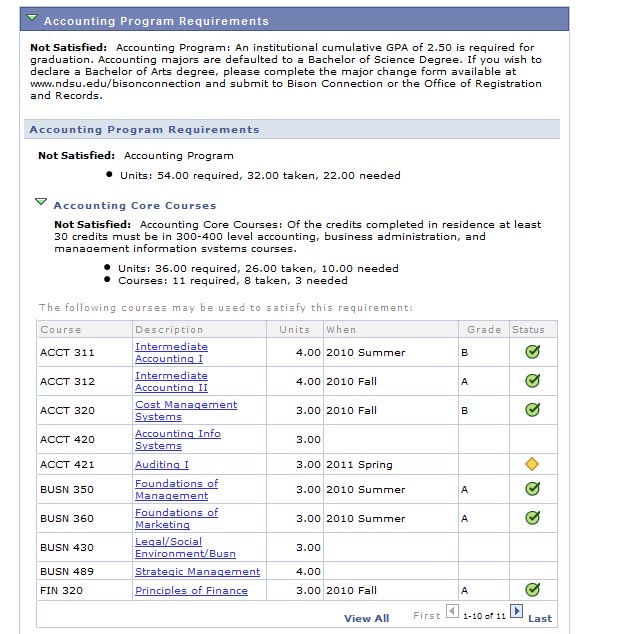Go to previous page of courses arrow
The width and height of the screenshot is (640, 634).
(x=451, y=611)
